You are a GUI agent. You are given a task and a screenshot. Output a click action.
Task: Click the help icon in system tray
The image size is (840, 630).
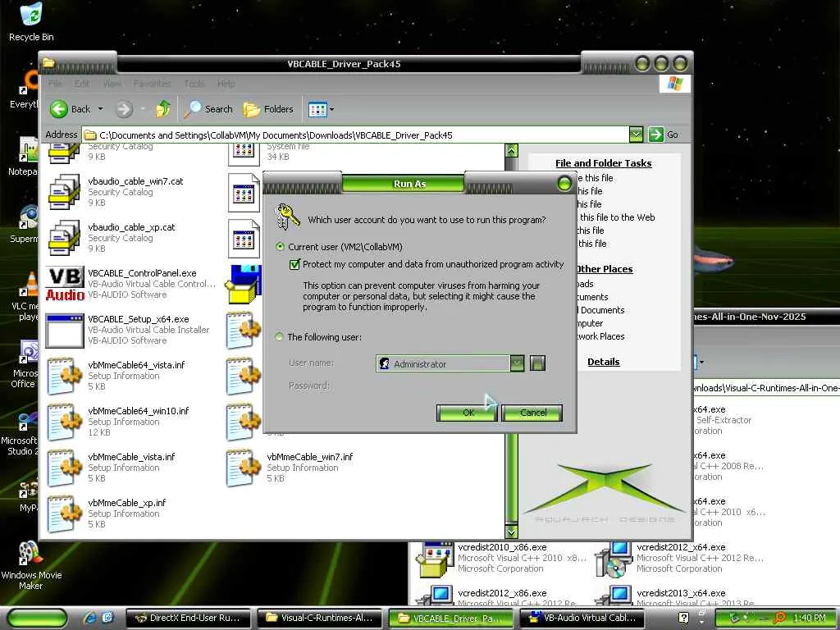coord(683,618)
